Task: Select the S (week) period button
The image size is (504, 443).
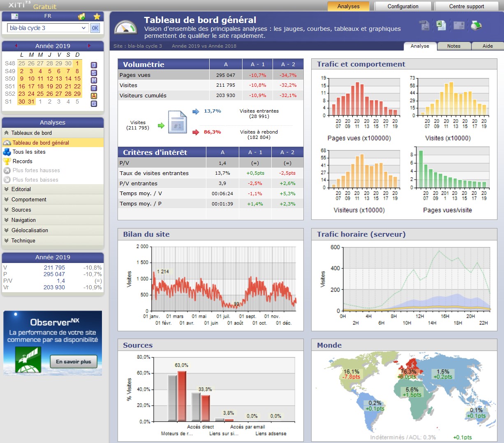Action: (94, 73)
